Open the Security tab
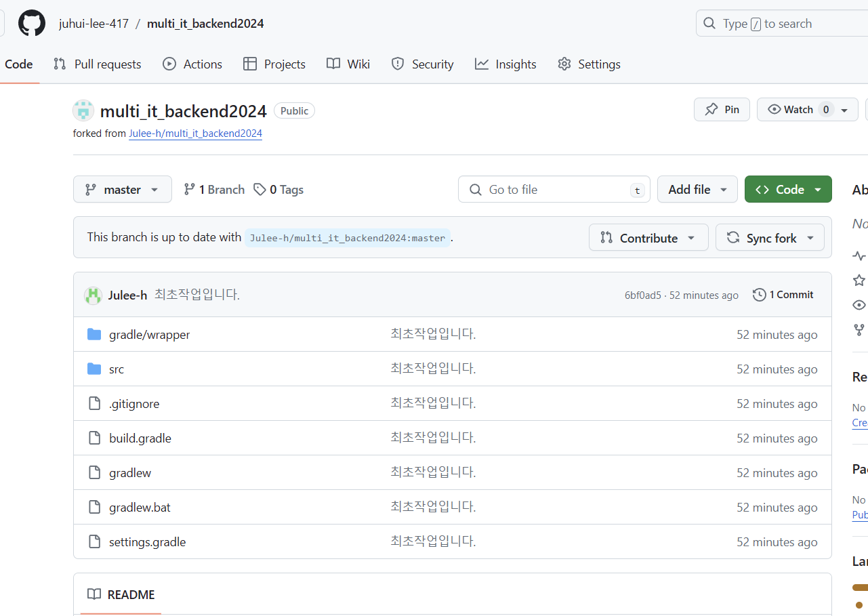This screenshot has width=868, height=616. click(422, 64)
